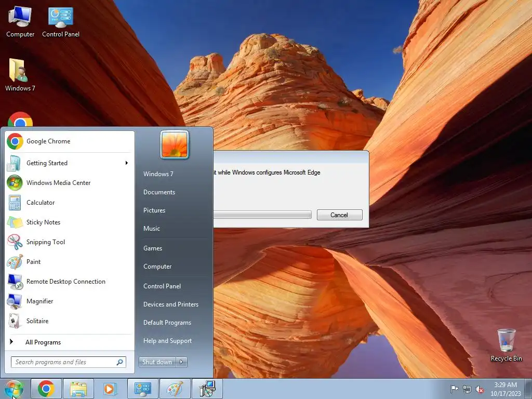The image size is (532, 399).
Task: Launch Snipping Tool scissors icon
Action: pos(15,242)
